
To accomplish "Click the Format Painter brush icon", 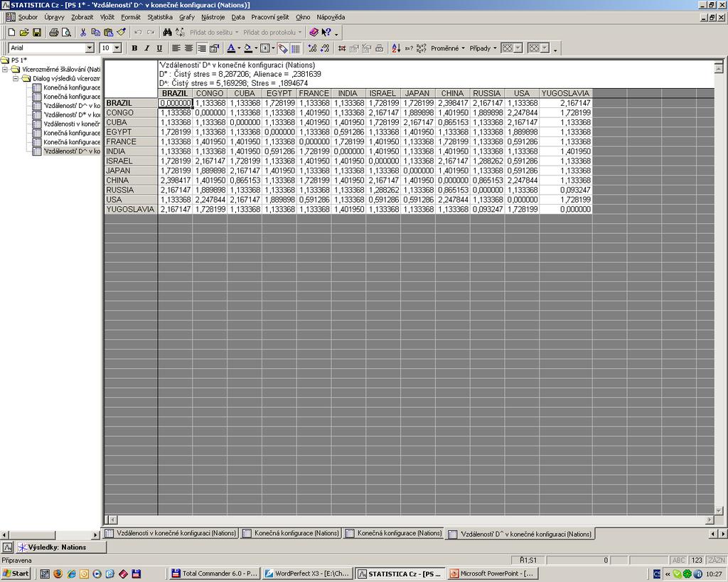I will click(121, 33).
